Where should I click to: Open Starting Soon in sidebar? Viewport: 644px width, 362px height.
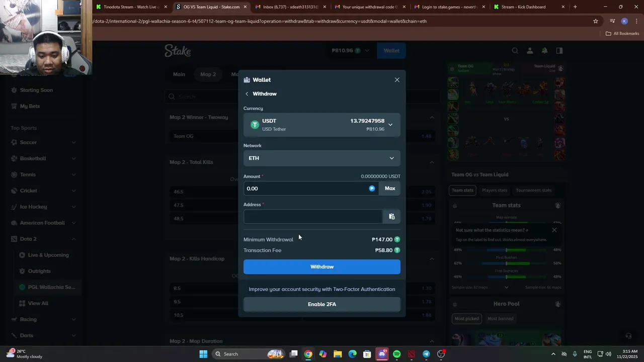[36, 90]
